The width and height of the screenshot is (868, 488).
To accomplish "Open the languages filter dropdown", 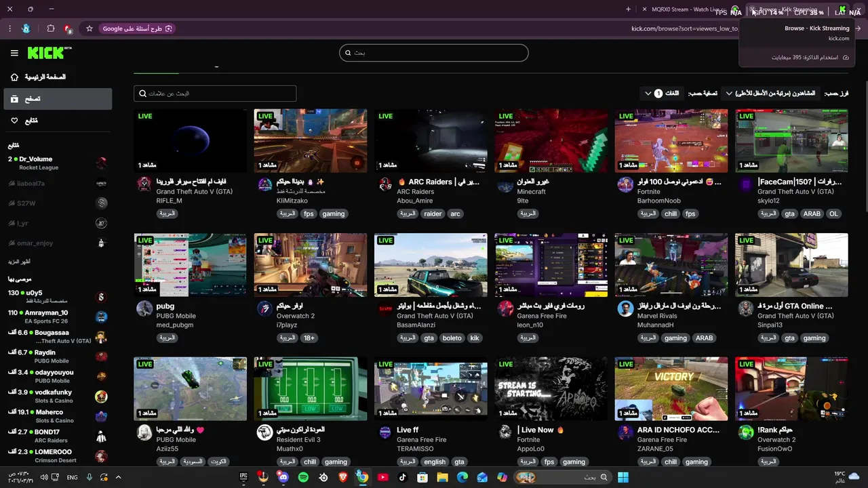I will pos(662,94).
